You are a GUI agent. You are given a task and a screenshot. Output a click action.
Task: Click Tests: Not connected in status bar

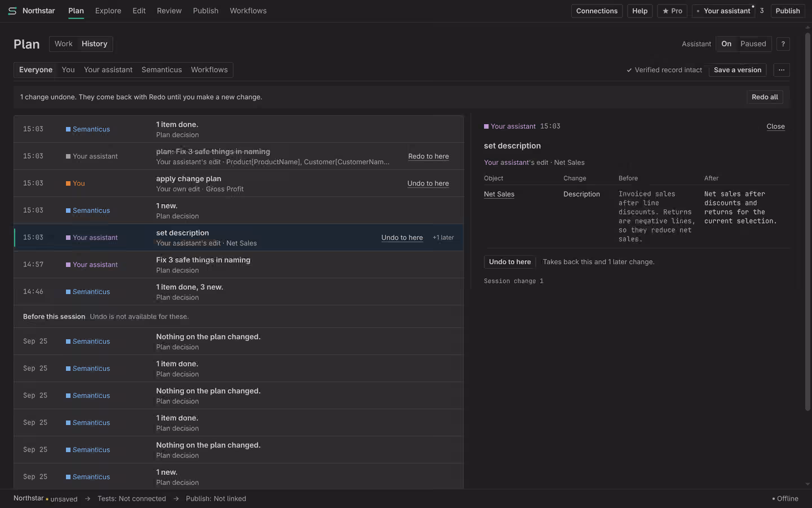[131, 499]
